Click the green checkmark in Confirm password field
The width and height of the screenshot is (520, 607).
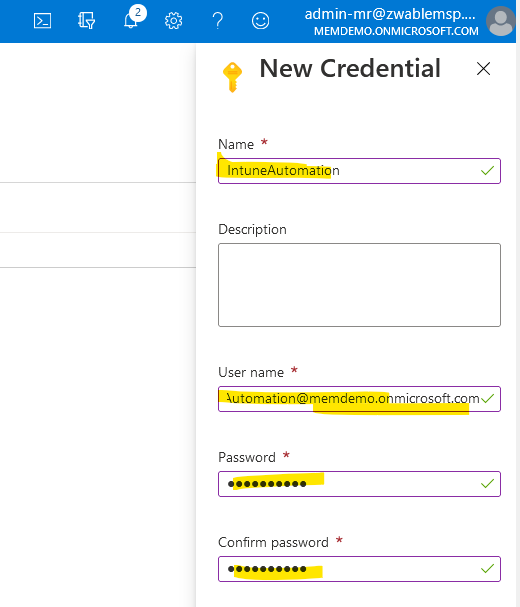pos(487,568)
